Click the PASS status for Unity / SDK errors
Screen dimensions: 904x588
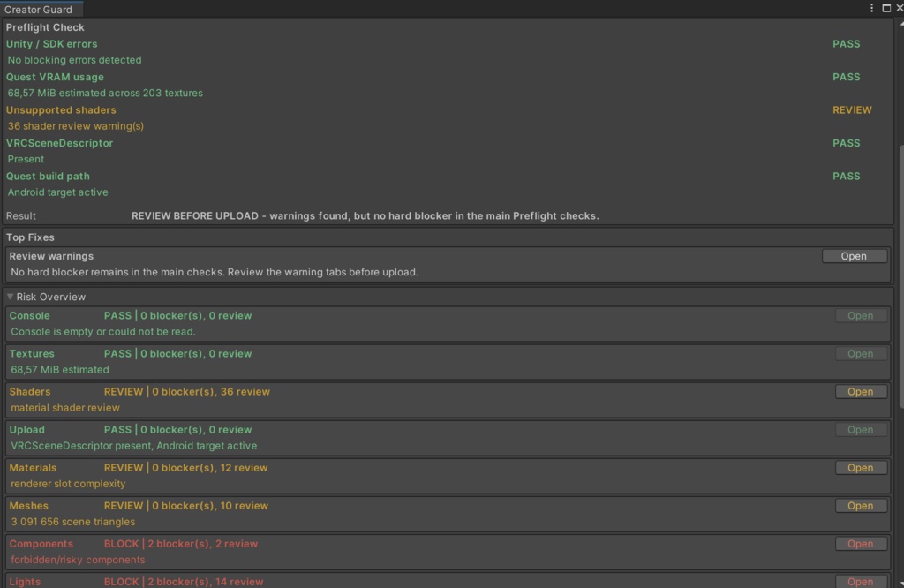pyautogui.click(x=846, y=44)
